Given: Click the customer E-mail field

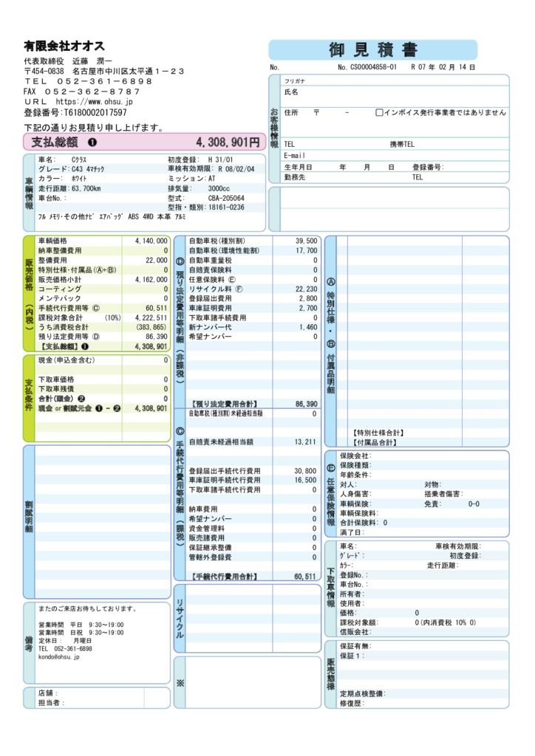Looking at the screenshot, I should pyautogui.click(x=399, y=156).
